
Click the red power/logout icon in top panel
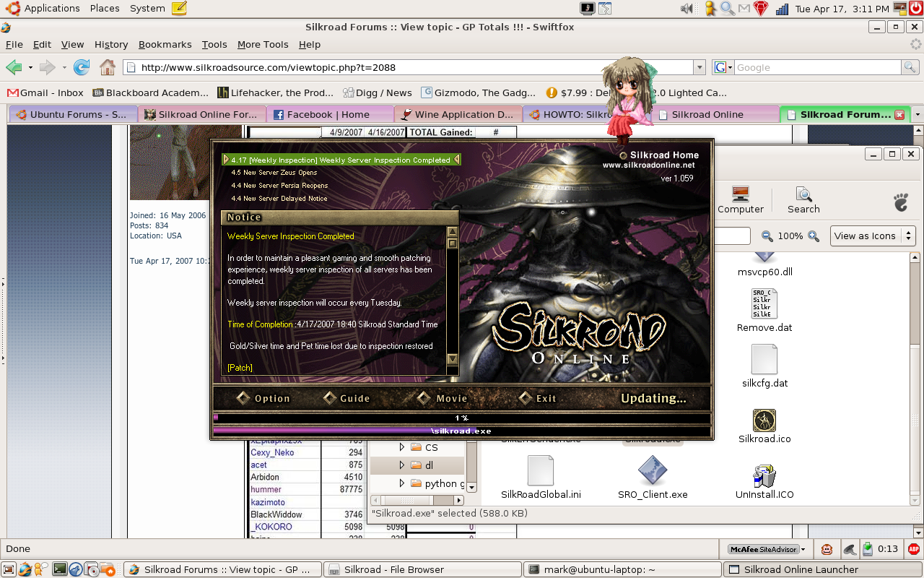click(x=916, y=9)
